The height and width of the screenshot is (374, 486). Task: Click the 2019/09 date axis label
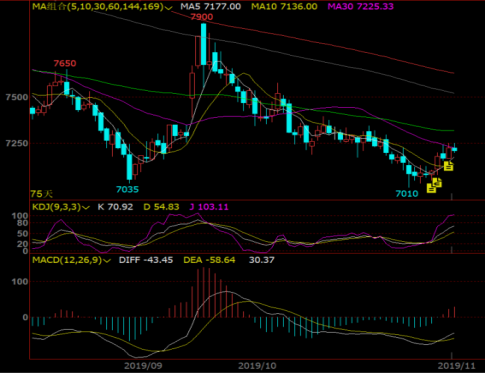(x=143, y=366)
